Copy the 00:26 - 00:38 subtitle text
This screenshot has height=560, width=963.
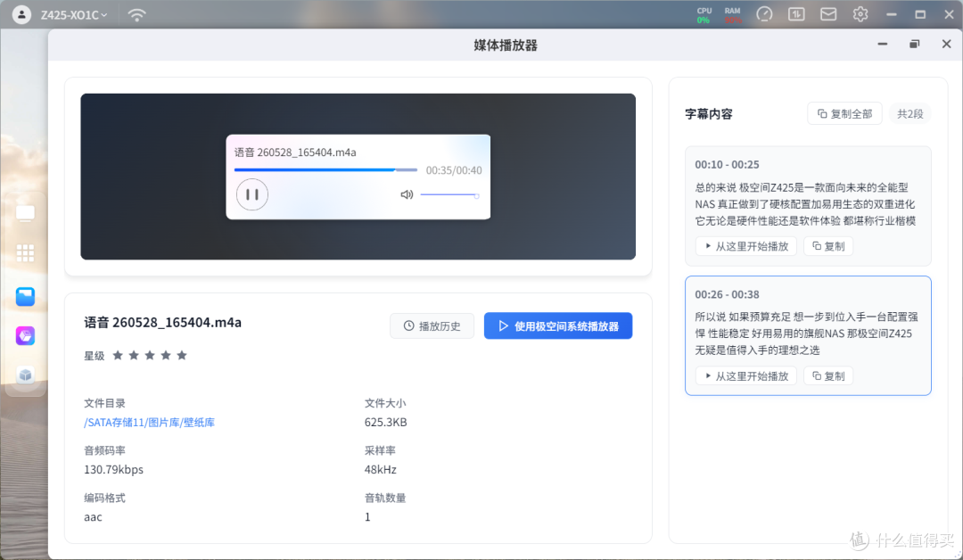828,375
